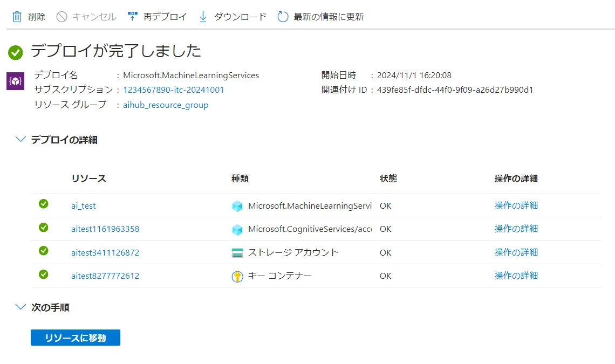This screenshot has width=615, height=364.
Task: Click the key container (キー コンテナー) icon
Action: click(x=237, y=276)
